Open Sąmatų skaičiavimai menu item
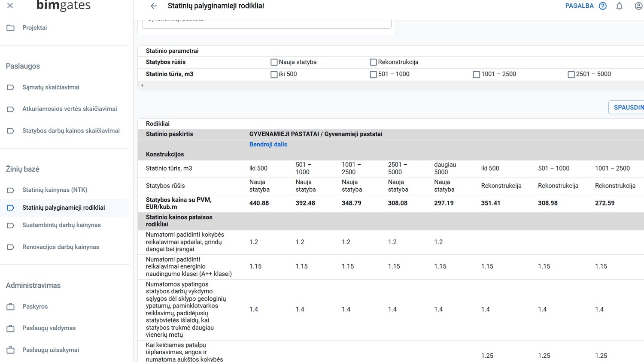 pyautogui.click(x=51, y=87)
